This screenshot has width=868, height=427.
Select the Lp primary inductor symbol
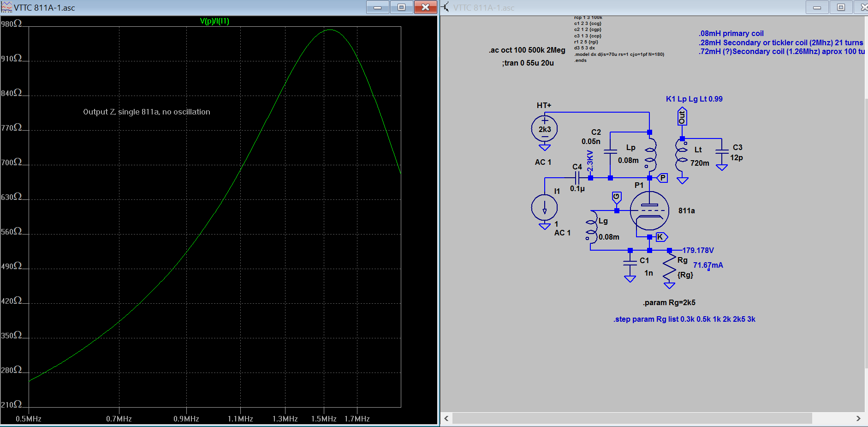[x=650, y=156]
